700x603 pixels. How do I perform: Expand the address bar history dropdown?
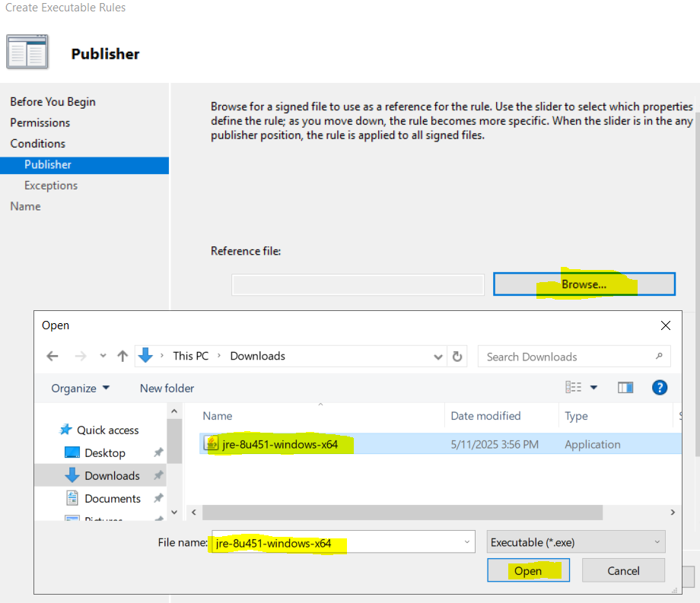(x=438, y=357)
